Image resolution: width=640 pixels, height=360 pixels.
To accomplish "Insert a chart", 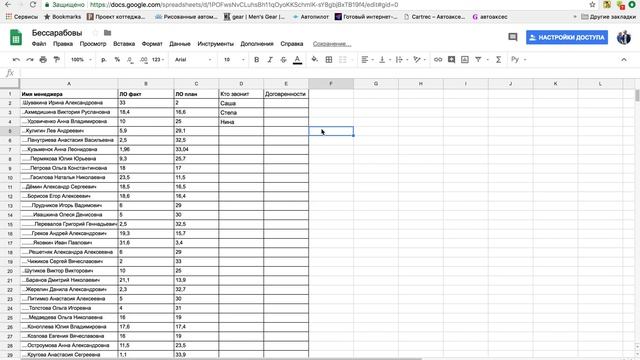I will pyautogui.click(x=465, y=60).
